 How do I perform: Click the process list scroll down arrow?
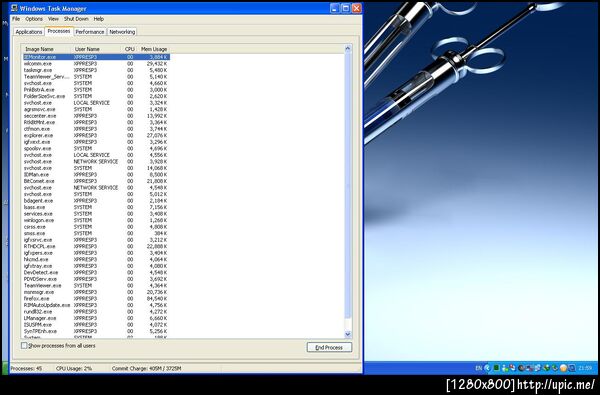[348, 334]
